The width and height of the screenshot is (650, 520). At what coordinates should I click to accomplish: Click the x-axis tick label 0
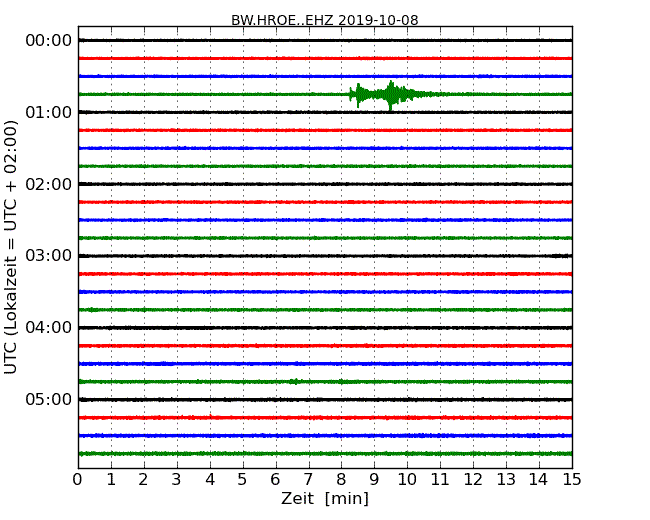(x=78, y=480)
